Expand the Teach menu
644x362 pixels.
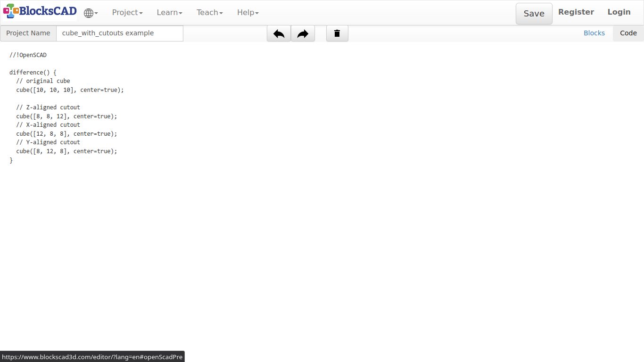(210, 13)
